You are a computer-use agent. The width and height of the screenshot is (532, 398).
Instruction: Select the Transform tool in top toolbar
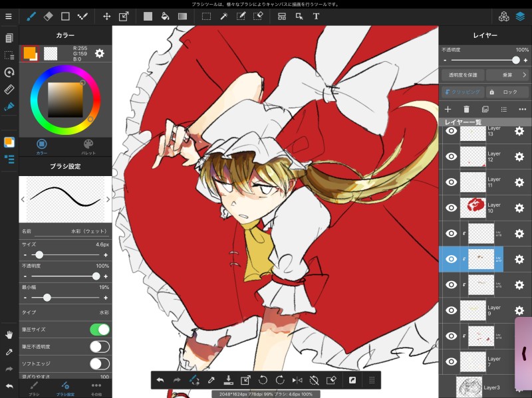click(x=124, y=16)
